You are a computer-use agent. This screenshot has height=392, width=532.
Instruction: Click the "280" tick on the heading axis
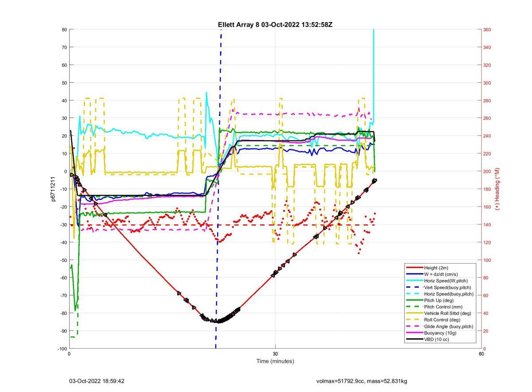[x=487, y=101]
